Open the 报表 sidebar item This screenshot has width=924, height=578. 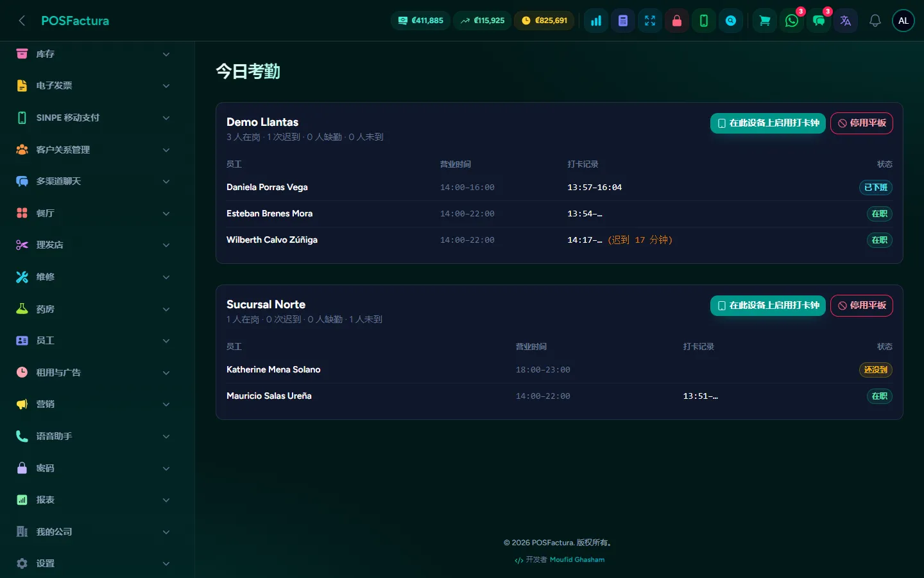(x=94, y=500)
